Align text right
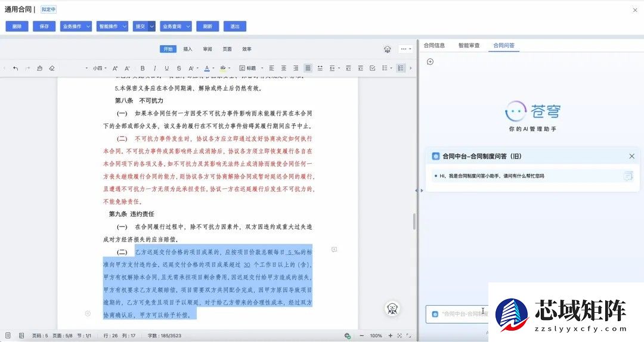The height and width of the screenshot is (342, 644). click(296, 68)
